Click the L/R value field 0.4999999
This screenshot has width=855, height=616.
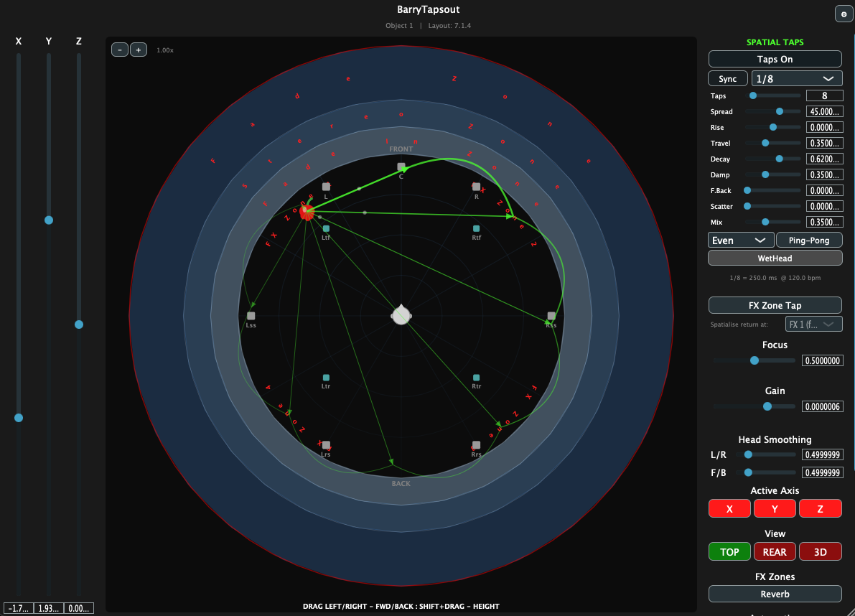click(x=822, y=454)
